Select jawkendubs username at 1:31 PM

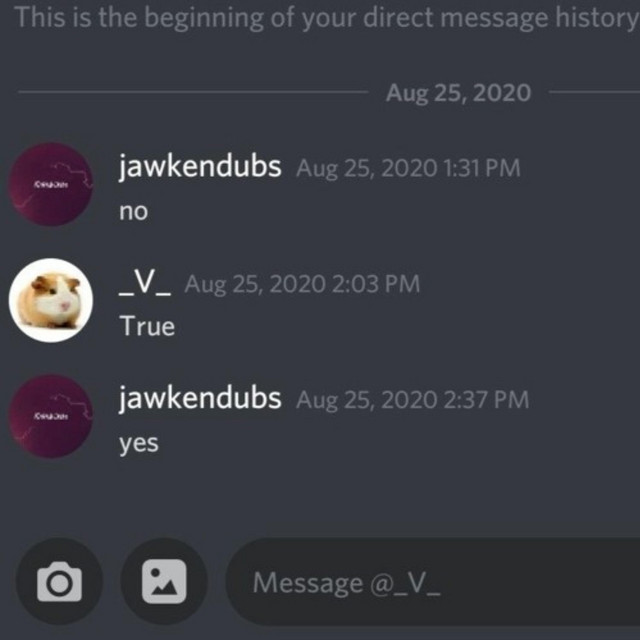[200, 167]
